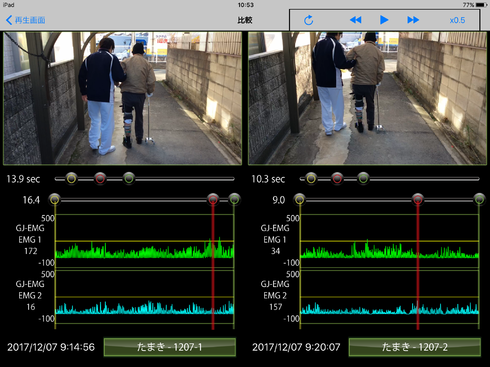Tap the 10:53 clock in status bar
The width and height of the screenshot is (490, 367).
point(246,5)
